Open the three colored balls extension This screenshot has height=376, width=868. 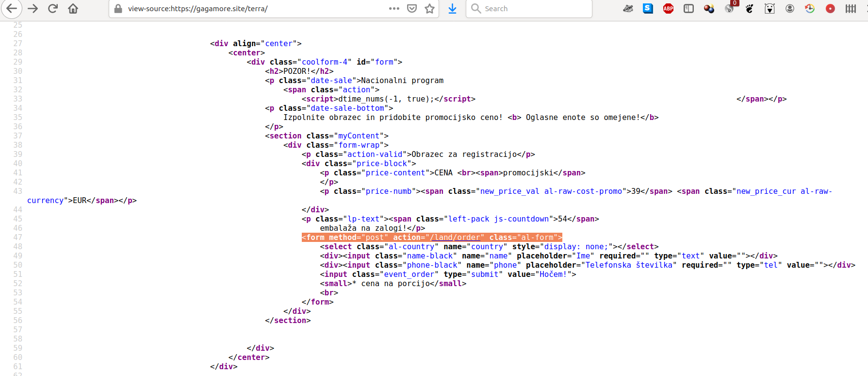(709, 8)
